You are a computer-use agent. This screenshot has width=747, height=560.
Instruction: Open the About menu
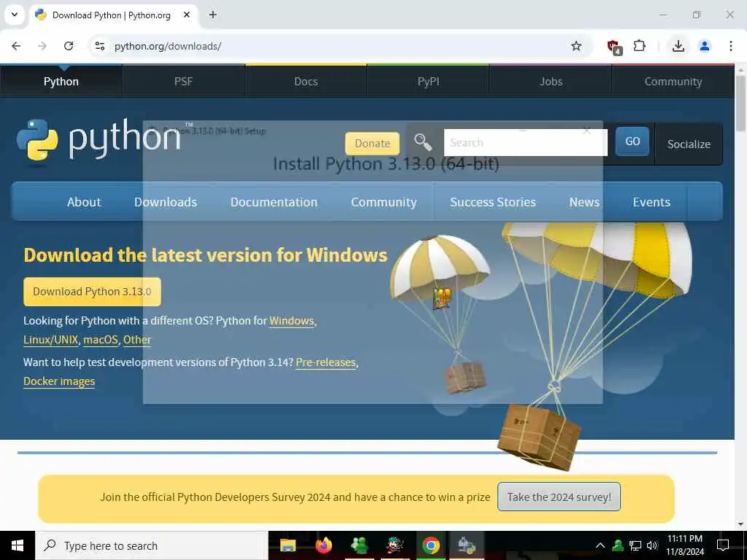(84, 202)
